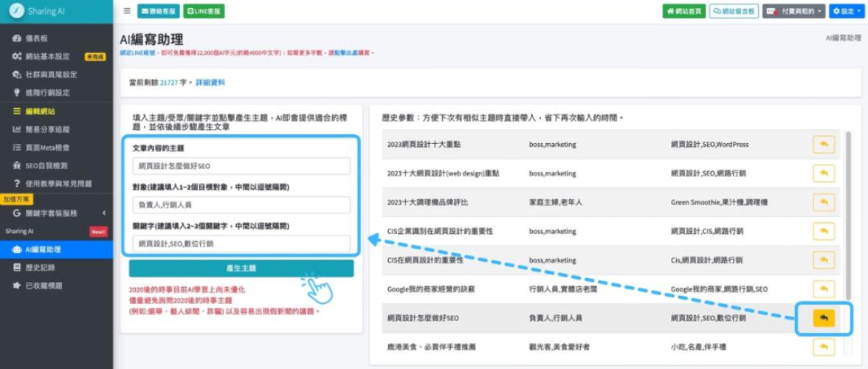The width and height of the screenshot is (868, 369).
Task: Click the dashboard gauge icon
Action: 16,38
